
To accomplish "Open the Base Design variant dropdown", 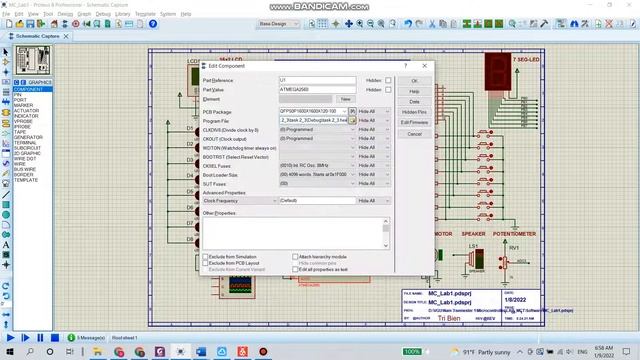I will [279, 24].
